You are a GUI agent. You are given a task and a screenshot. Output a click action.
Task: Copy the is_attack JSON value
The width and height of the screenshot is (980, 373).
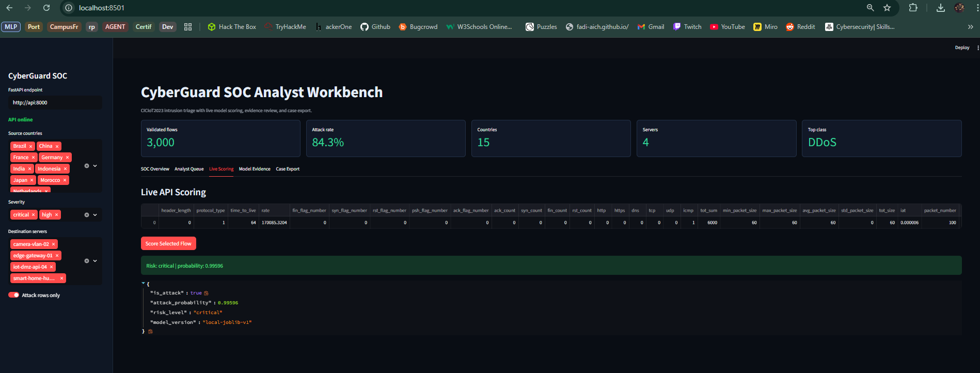coord(206,293)
